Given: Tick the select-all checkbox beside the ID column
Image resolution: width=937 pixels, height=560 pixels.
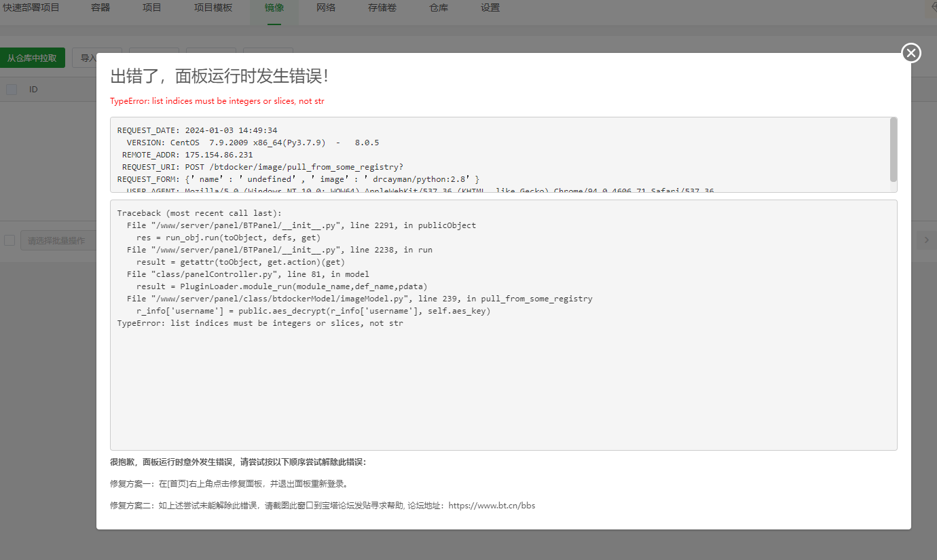Looking at the screenshot, I should tap(12, 89).
